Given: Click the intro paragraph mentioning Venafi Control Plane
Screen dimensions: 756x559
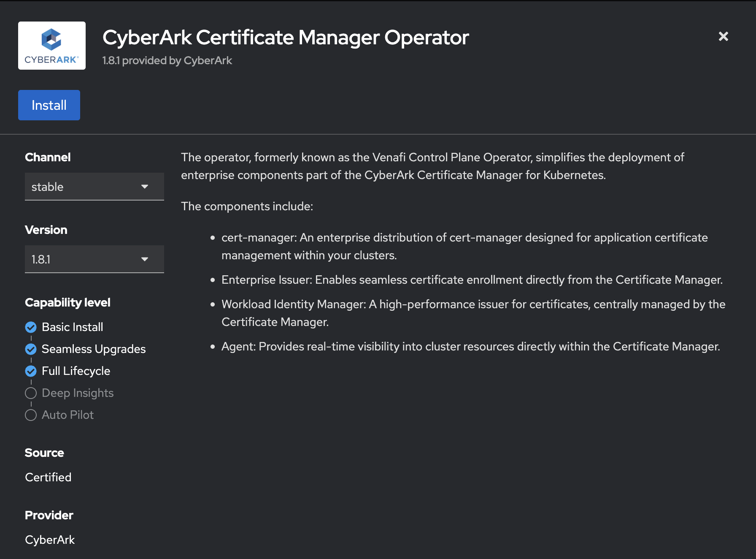Looking at the screenshot, I should point(432,166).
